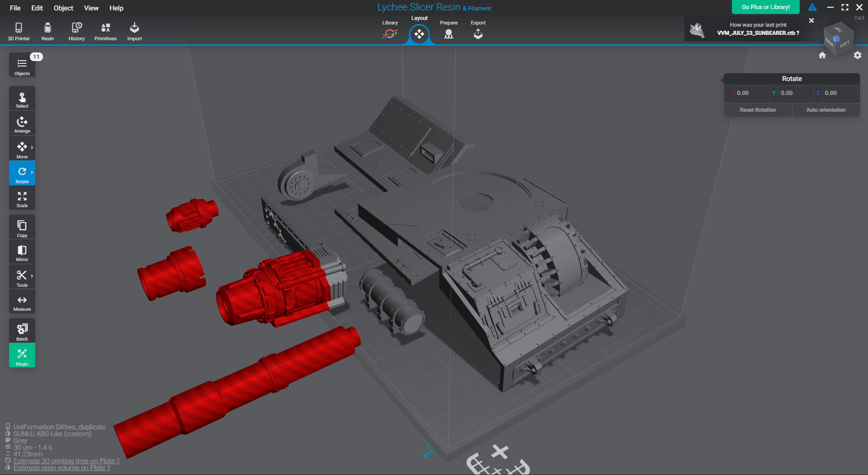868x475 pixels.
Task: Click the Z rotation input field
Action: pyautogui.click(x=840, y=93)
